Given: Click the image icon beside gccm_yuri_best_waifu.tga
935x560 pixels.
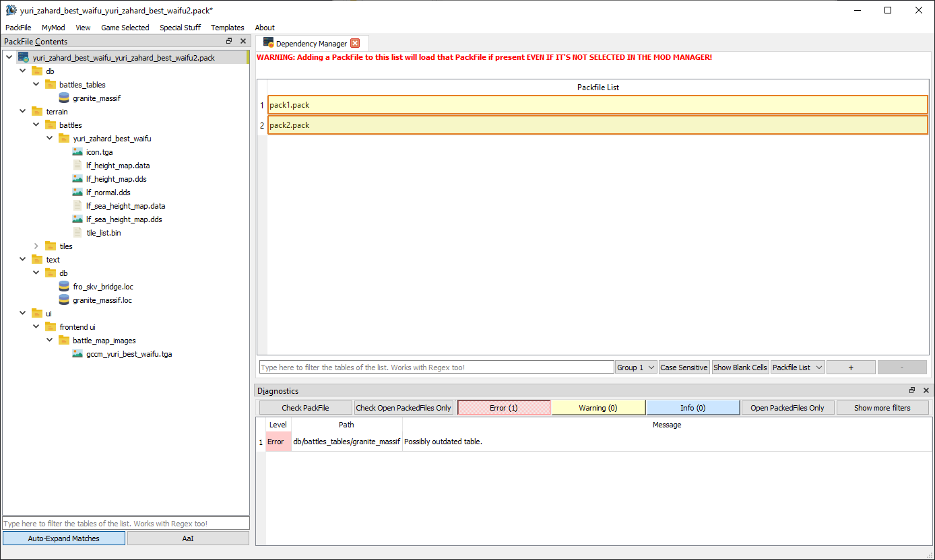Looking at the screenshot, I should tap(77, 354).
